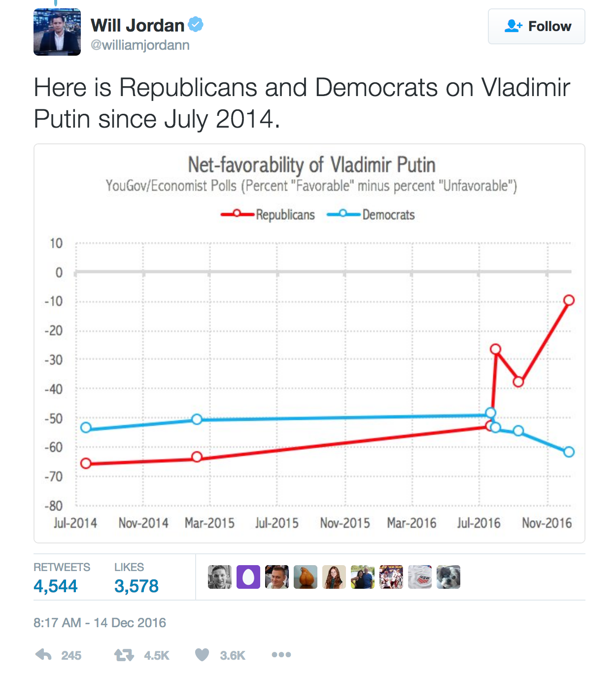Click the retweet icon below the tweet

point(124,655)
